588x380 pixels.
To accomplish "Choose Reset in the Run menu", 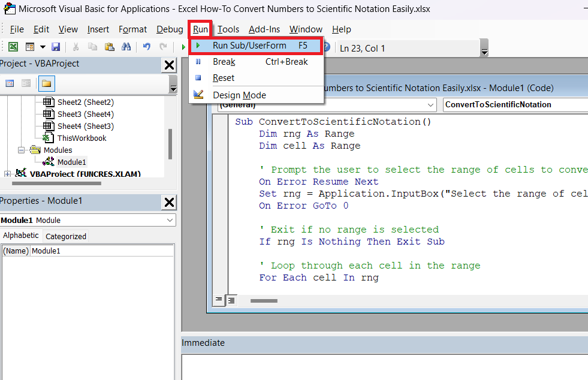I will [x=256, y=78].
